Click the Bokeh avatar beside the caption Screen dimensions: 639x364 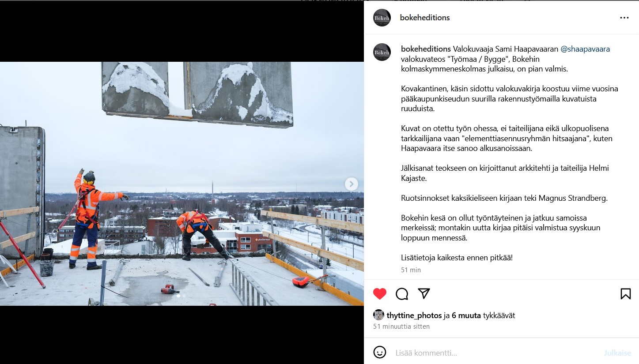click(x=382, y=52)
